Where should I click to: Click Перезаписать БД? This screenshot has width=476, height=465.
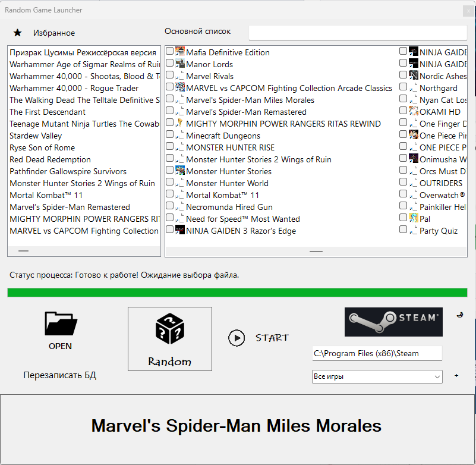click(60, 375)
